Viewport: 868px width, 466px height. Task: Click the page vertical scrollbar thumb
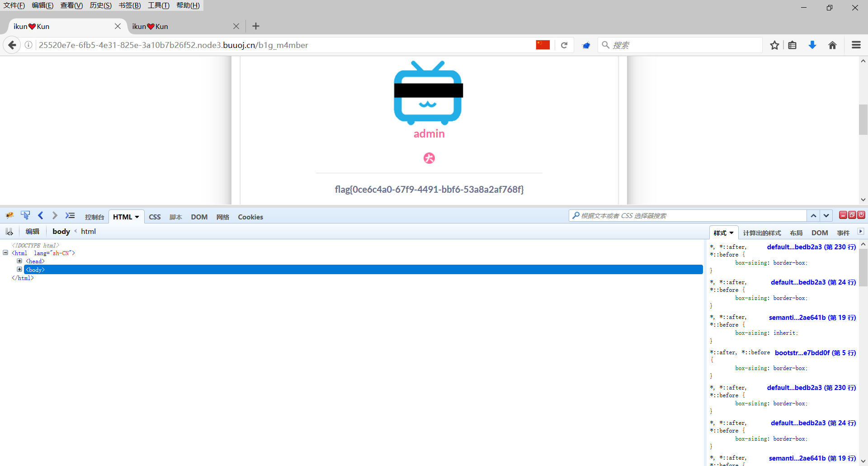[863, 120]
